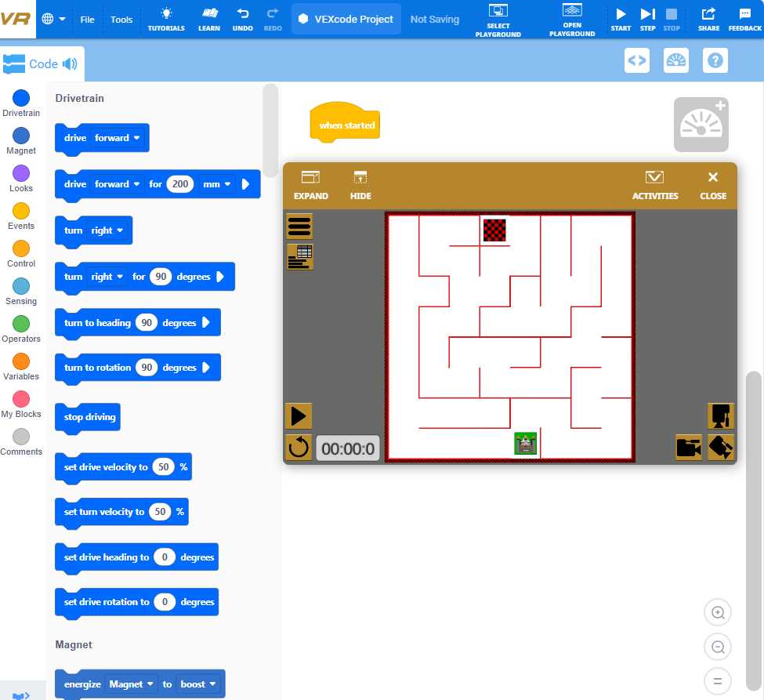
Task: Open the playground Activities panel
Action: pos(655,186)
